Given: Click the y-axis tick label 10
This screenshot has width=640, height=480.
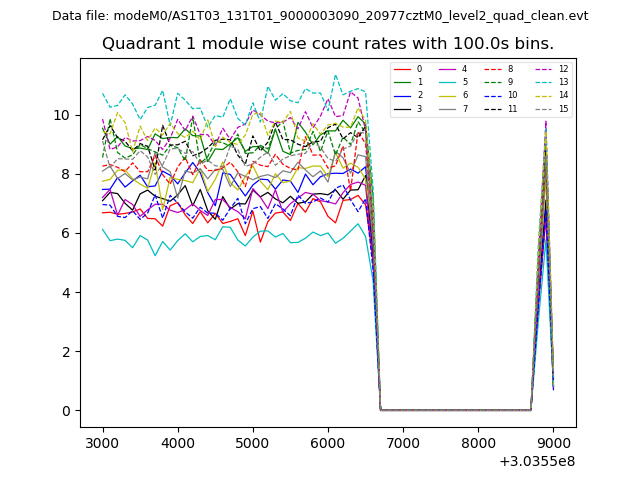Looking at the screenshot, I should click(62, 115).
